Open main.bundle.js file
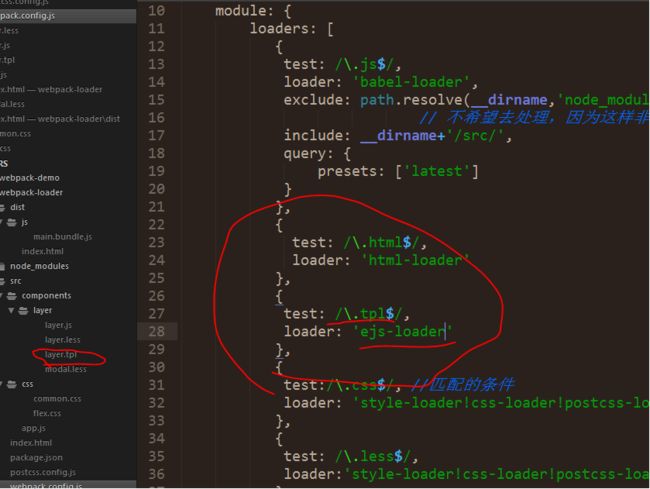650x489 pixels. (63, 237)
